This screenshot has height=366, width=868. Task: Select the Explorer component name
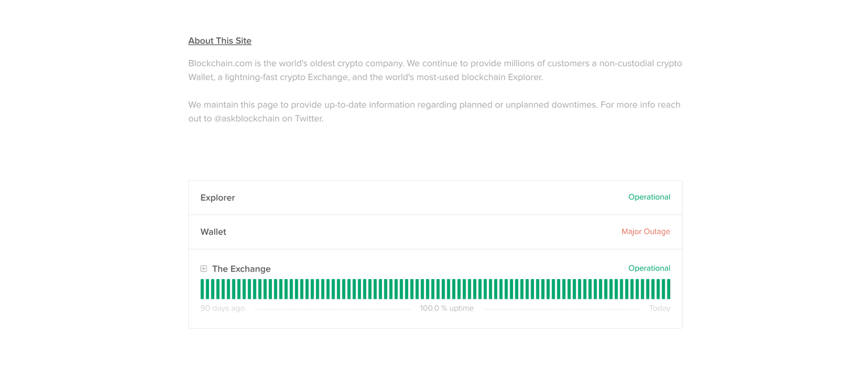pyautogui.click(x=218, y=198)
